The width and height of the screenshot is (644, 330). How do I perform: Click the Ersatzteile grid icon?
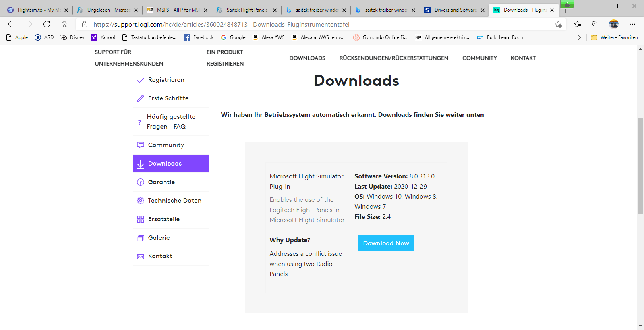click(x=140, y=219)
